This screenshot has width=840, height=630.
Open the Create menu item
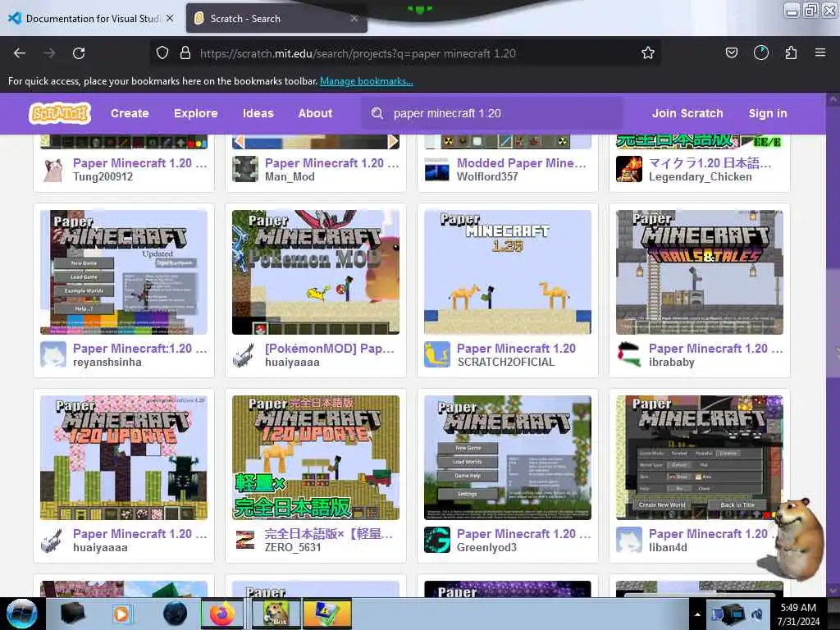pyautogui.click(x=130, y=113)
